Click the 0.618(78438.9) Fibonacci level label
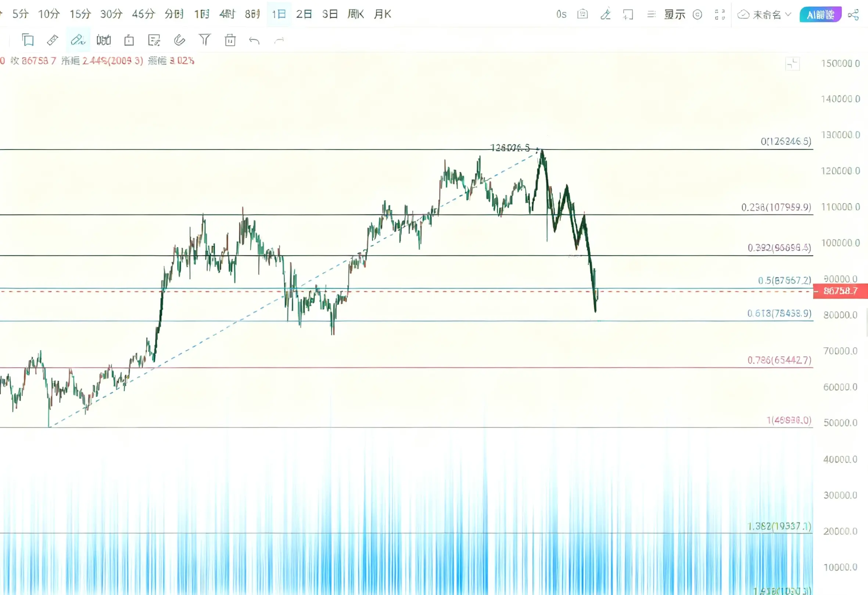Image resolution: width=868 pixels, height=595 pixels. pos(779,313)
